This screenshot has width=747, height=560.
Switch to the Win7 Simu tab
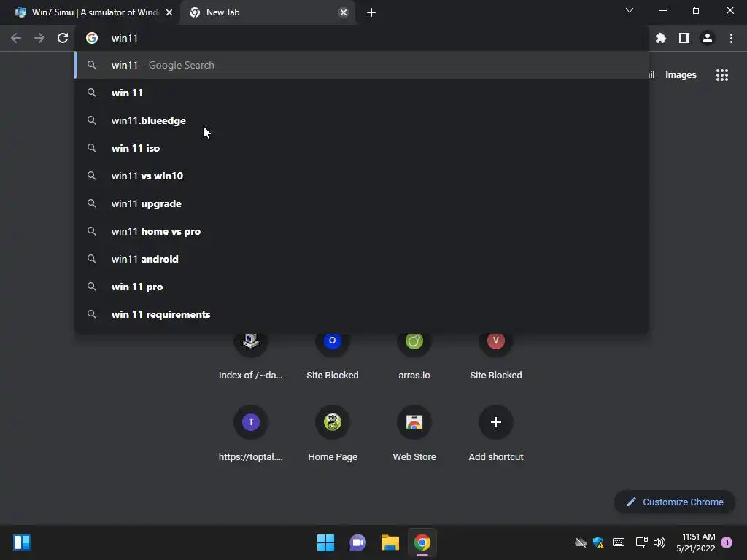pyautogui.click(x=90, y=12)
